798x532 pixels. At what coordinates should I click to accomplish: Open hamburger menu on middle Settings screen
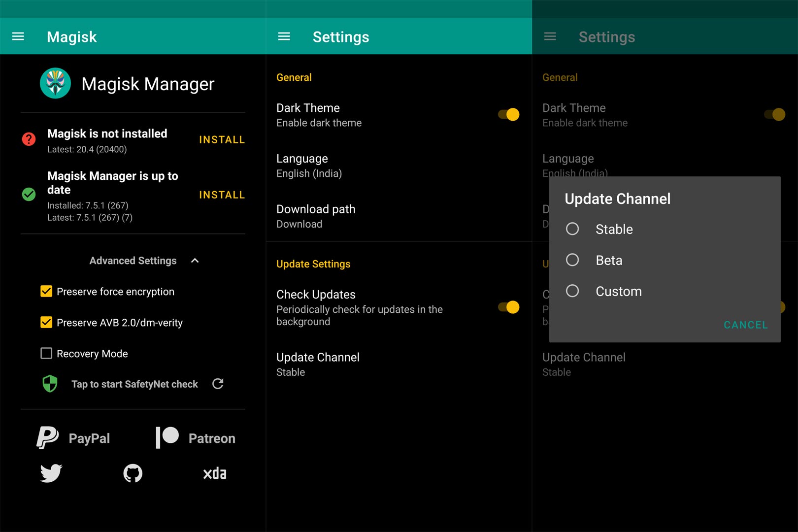pos(284,36)
